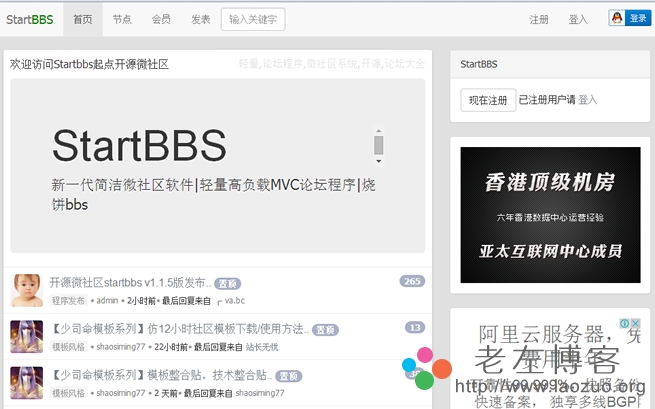Click the 置顶 badge on the v1.1.5 release post
Viewport: 655px width, 409px height.
228,284
